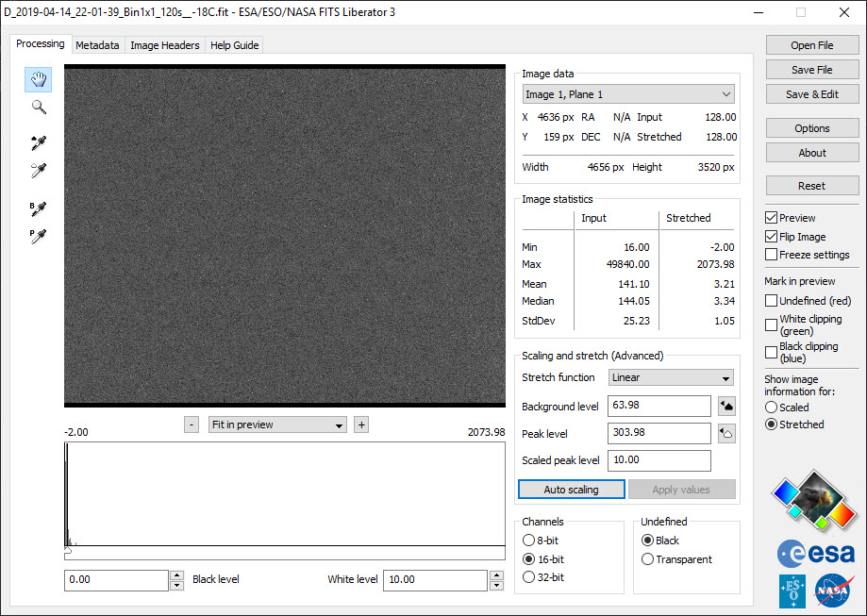Click the Save & Edit button
Viewport: 867px width, 616px height.
click(811, 94)
